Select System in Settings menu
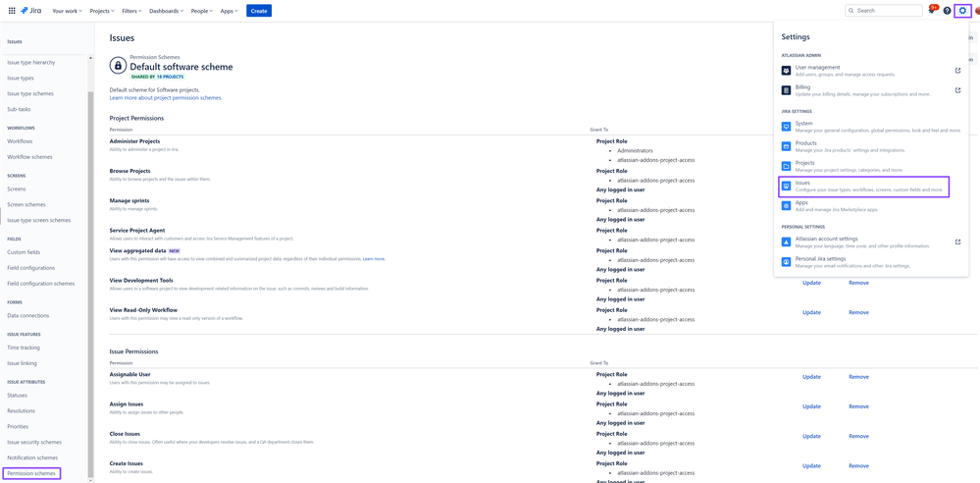This screenshot has width=980, height=483. click(x=871, y=127)
